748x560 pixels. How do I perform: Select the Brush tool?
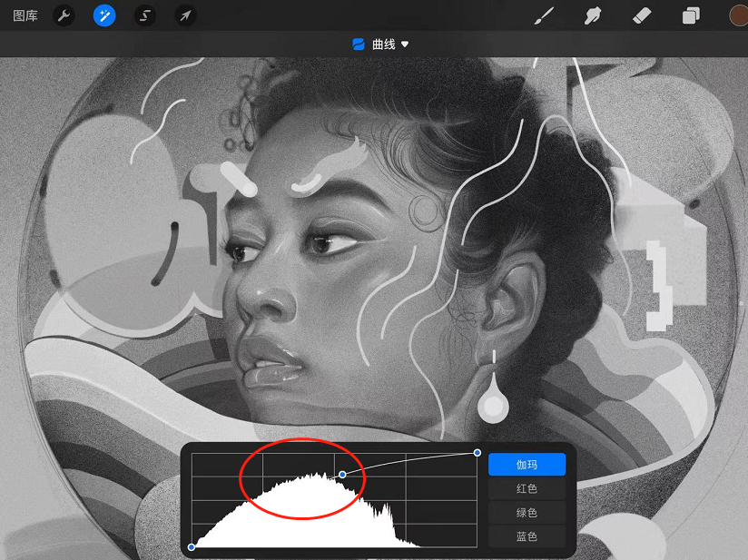[x=544, y=15]
